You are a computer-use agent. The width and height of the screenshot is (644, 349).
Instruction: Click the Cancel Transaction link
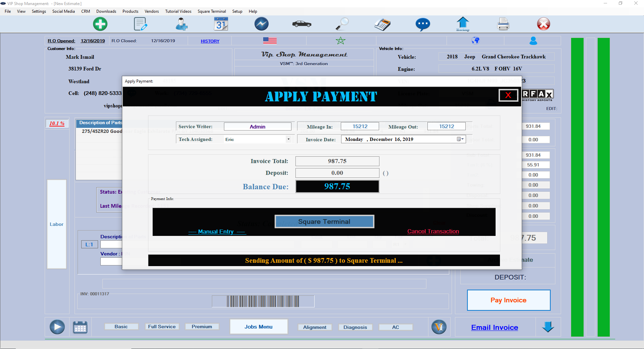tap(433, 231)
